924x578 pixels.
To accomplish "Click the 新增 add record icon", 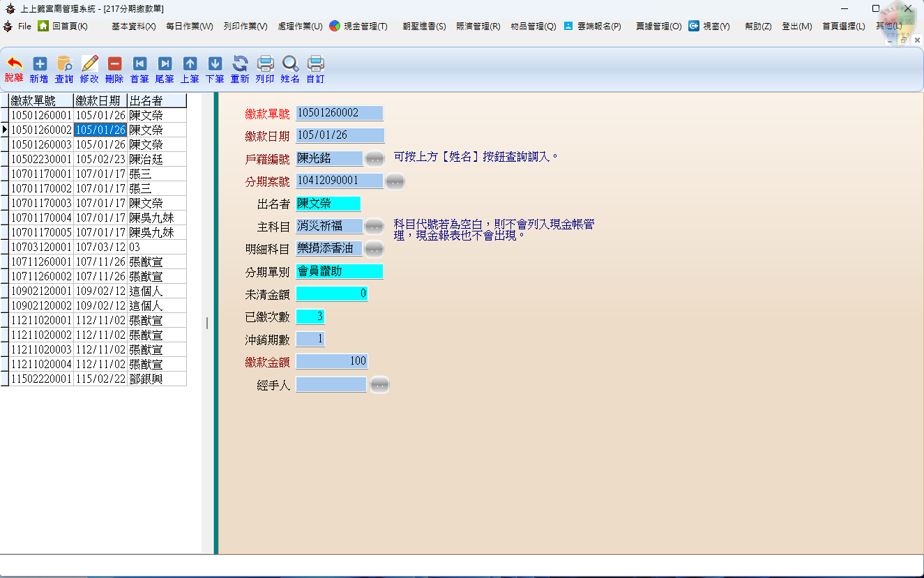I will 39,65.
